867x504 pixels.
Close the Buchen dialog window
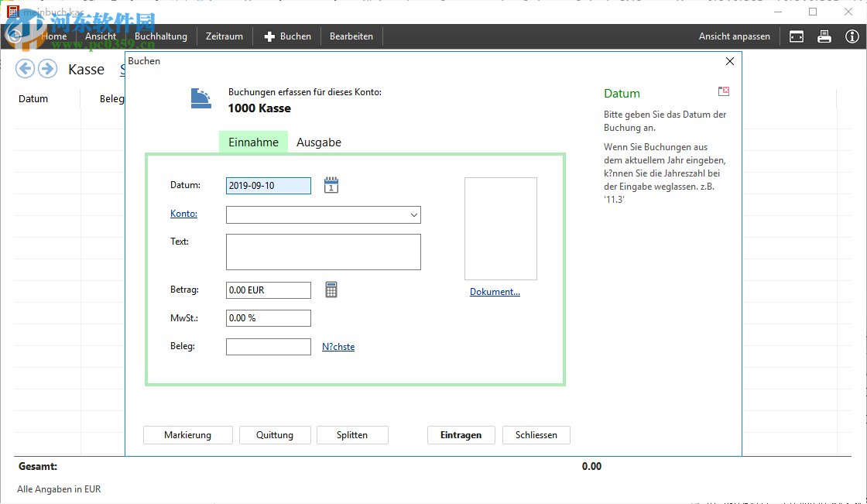[x=729, y=61]
